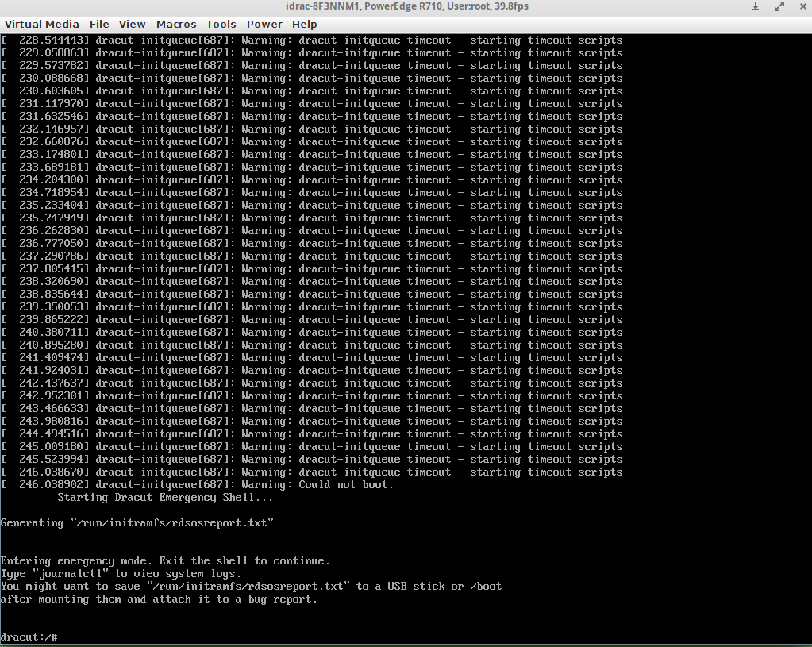Click the "Could not boot" warning line
Image resolution: width=812 pixels, height=647 pixels.
(x=345, y=484)
